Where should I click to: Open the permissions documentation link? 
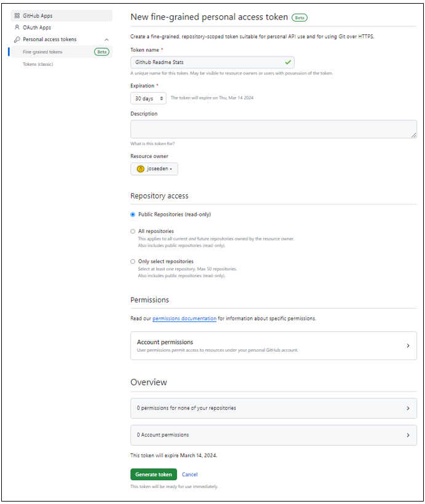pyautogui.click(x=185, y=318)
